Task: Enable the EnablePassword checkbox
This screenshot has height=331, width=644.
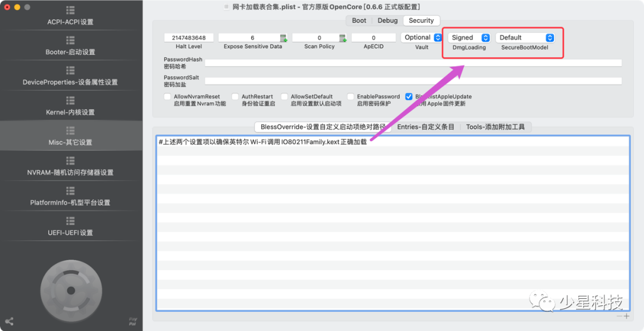Action: [x=351, y=97]
